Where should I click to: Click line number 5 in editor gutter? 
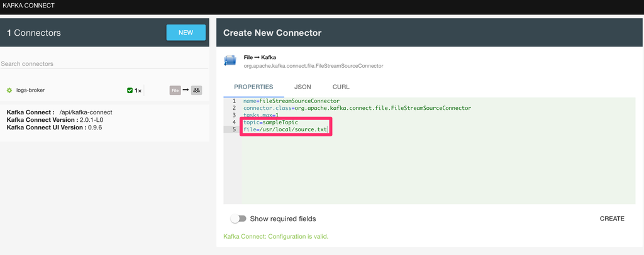pyautogui.click(x=234, y=129)
